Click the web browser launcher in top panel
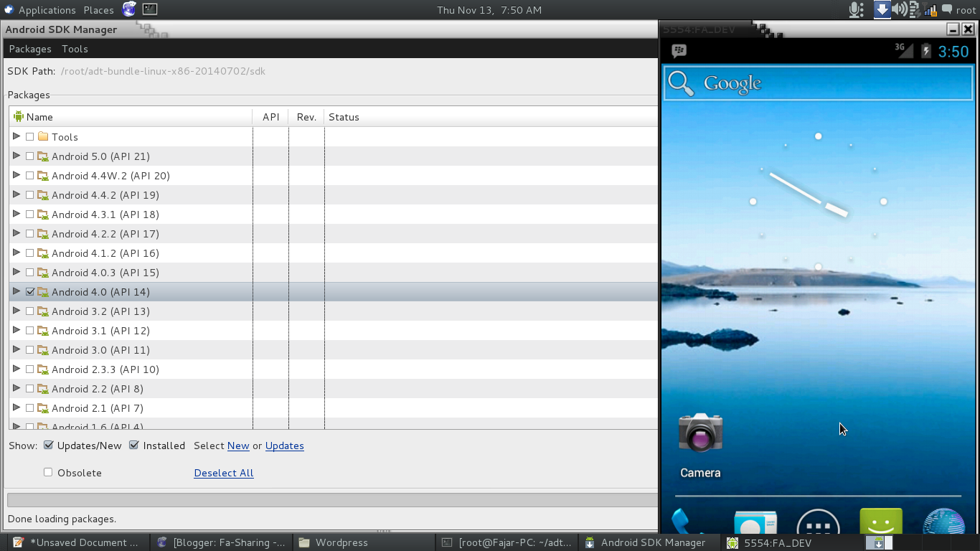The width and height of the screenshot is (980, 551). pyautogui.click(x=129, y=9)
